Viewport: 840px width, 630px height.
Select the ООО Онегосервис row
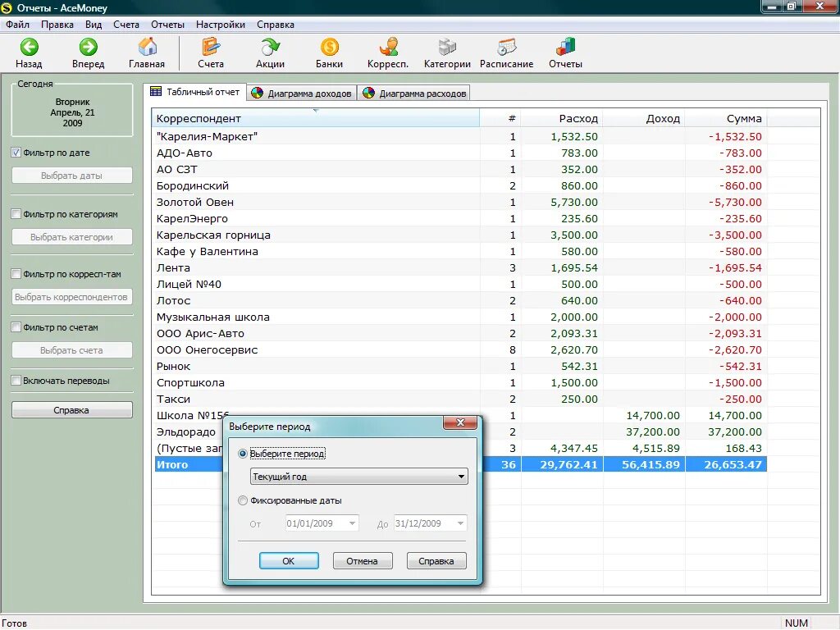[x=459, y=349]
